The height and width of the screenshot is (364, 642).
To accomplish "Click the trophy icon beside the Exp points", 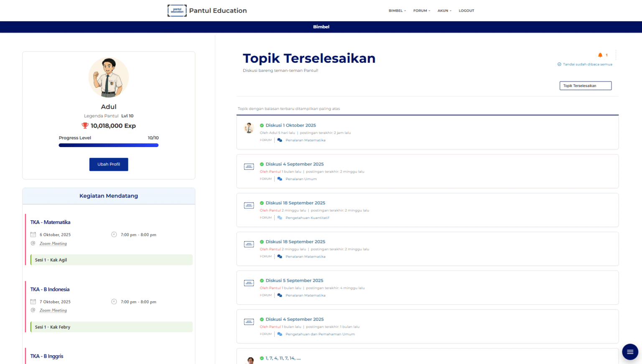I will click(x=85, y=125).
